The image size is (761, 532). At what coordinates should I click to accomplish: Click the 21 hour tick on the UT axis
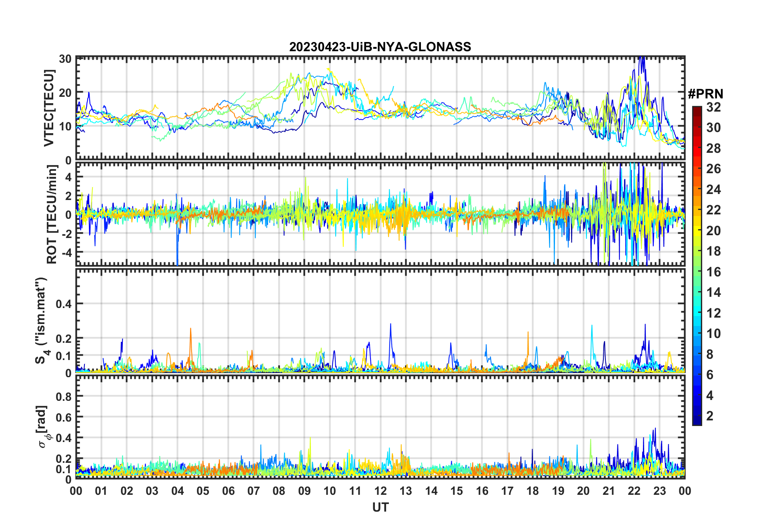click(x=609, y=491)
